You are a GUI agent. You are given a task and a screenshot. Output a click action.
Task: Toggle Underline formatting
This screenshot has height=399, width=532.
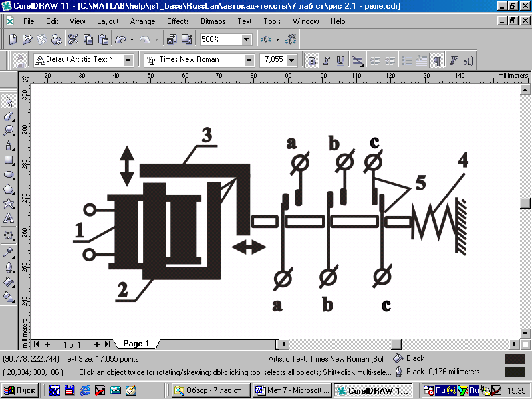coord(340,61)
